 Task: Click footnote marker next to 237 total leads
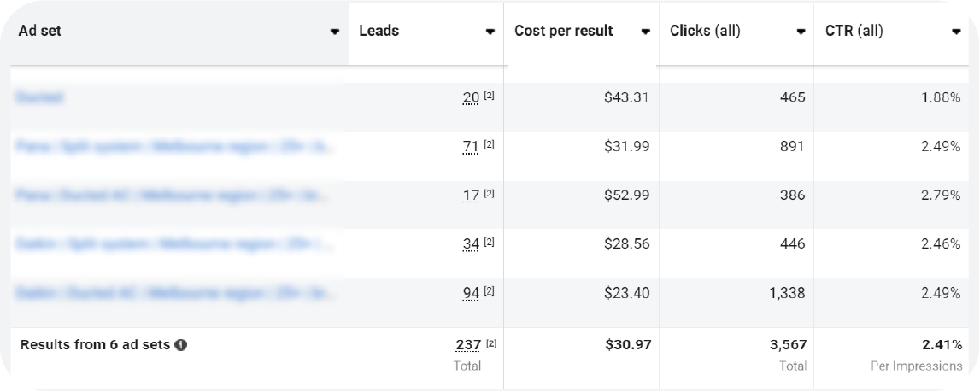pos(490,344)
